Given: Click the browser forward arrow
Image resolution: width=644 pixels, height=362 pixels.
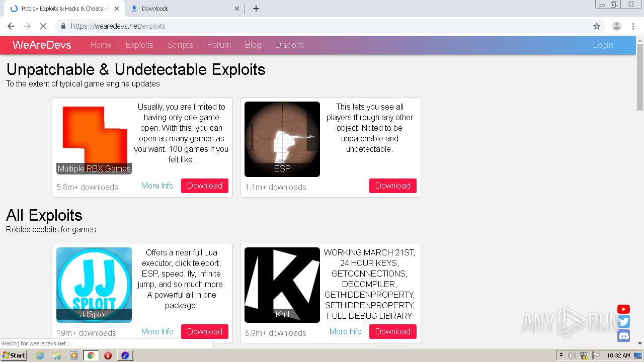Looking at the screenshot, I should tap(27, 26).
